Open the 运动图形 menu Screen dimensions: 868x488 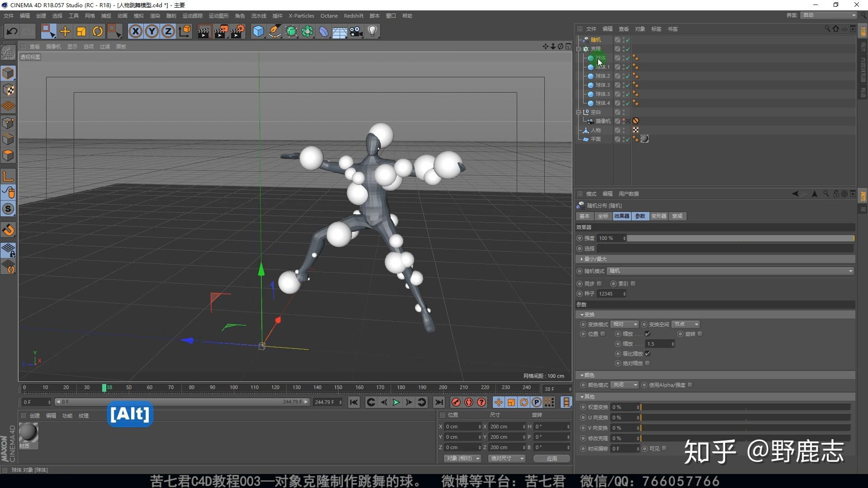219,16
